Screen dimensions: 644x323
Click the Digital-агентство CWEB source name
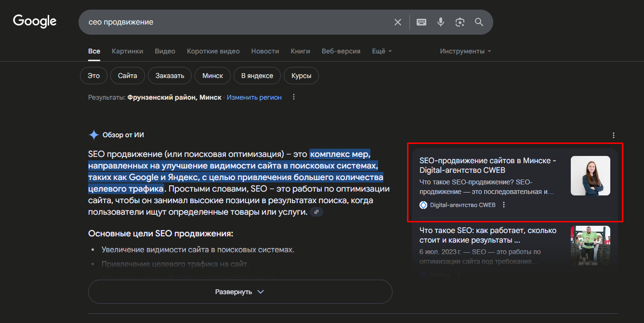463,205
